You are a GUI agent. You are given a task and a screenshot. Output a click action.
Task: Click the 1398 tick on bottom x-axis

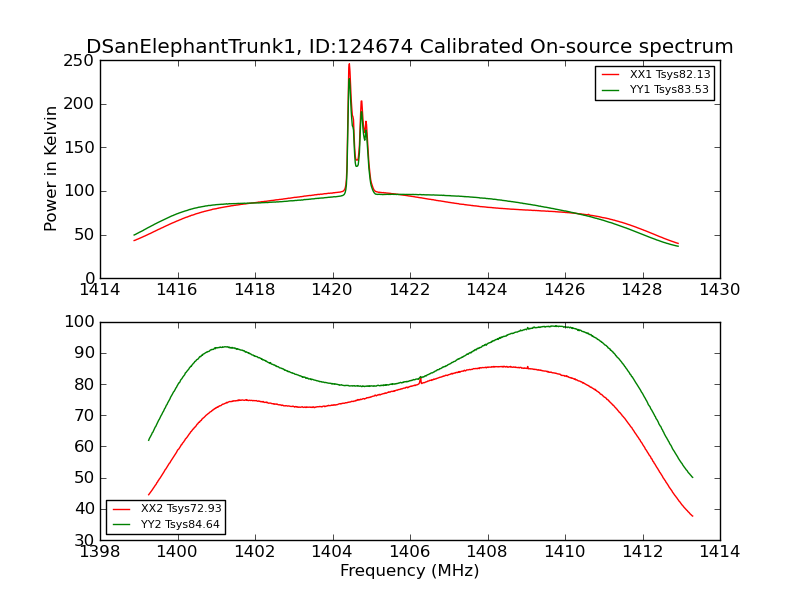[x=99, y=552]
